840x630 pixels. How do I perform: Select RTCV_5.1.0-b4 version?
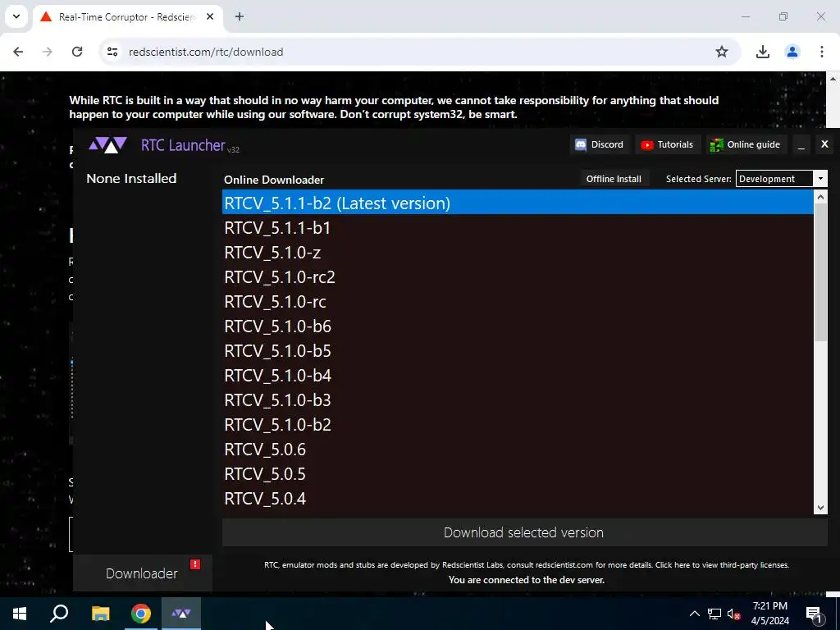(518, 376)
